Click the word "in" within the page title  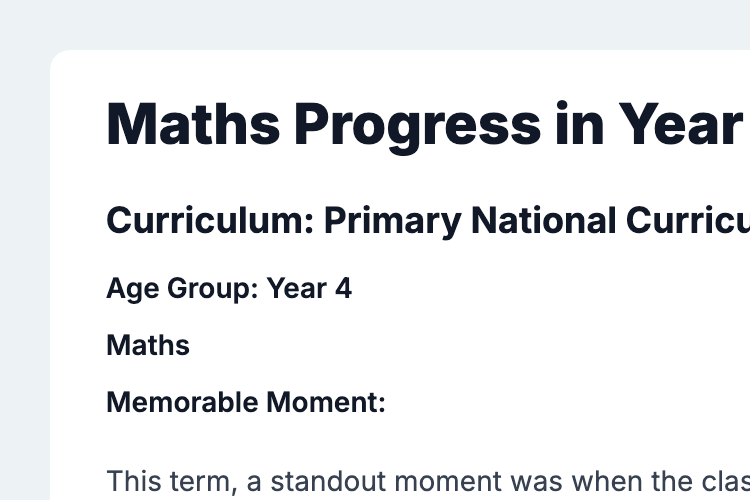579,123
